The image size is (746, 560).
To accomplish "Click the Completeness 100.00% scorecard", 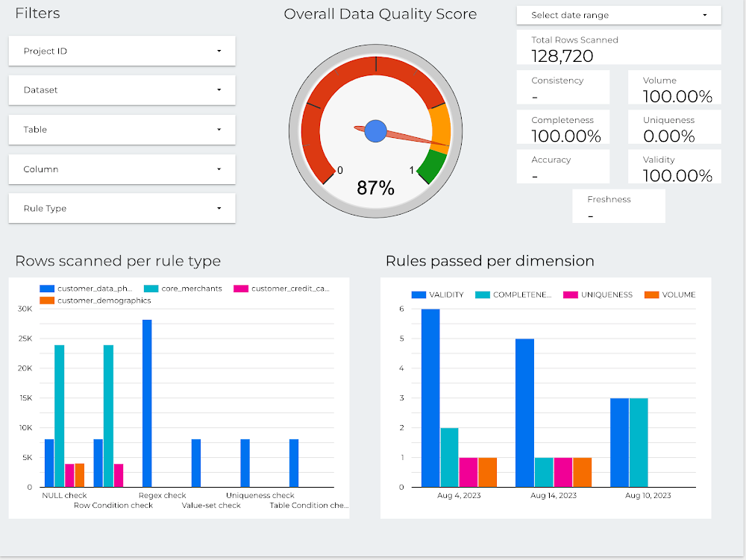I will pos(562,127).
